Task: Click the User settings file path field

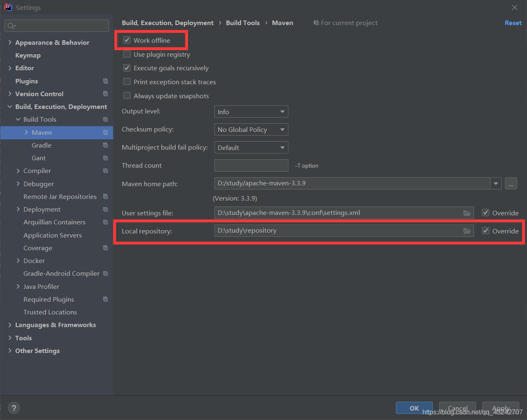Action: pyautogui.click(x=344, y=213)
